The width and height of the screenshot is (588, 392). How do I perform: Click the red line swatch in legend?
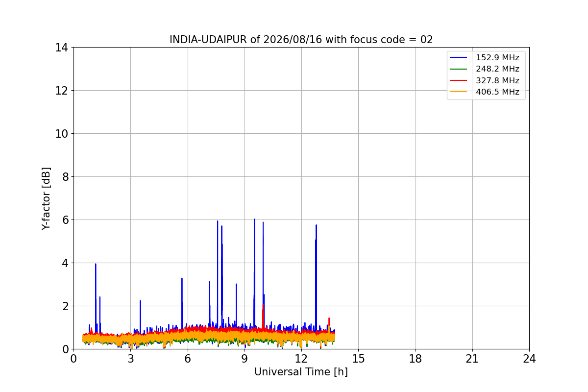click(x=460, y=80)
